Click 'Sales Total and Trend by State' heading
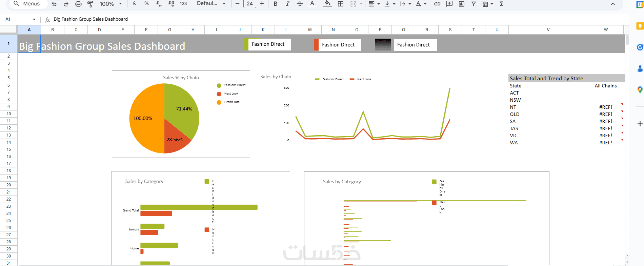Image resolution: width=644 pixels, height=266 pixels. (546, 78)
